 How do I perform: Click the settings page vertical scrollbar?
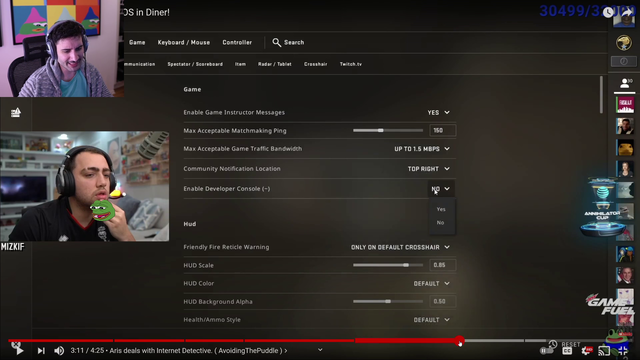click(x=601, y=95)
